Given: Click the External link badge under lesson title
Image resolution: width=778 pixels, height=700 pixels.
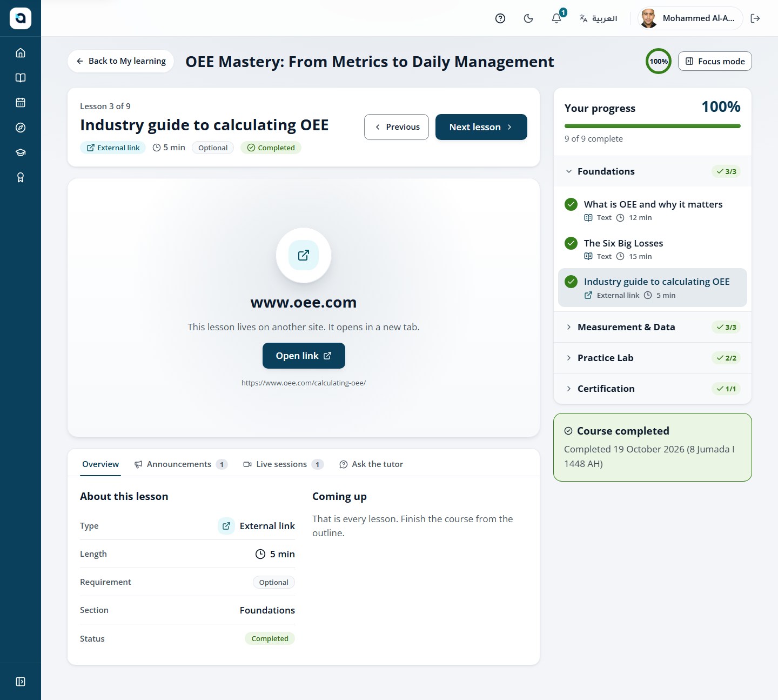Looking at the screenshot, I should pos(113,148).
